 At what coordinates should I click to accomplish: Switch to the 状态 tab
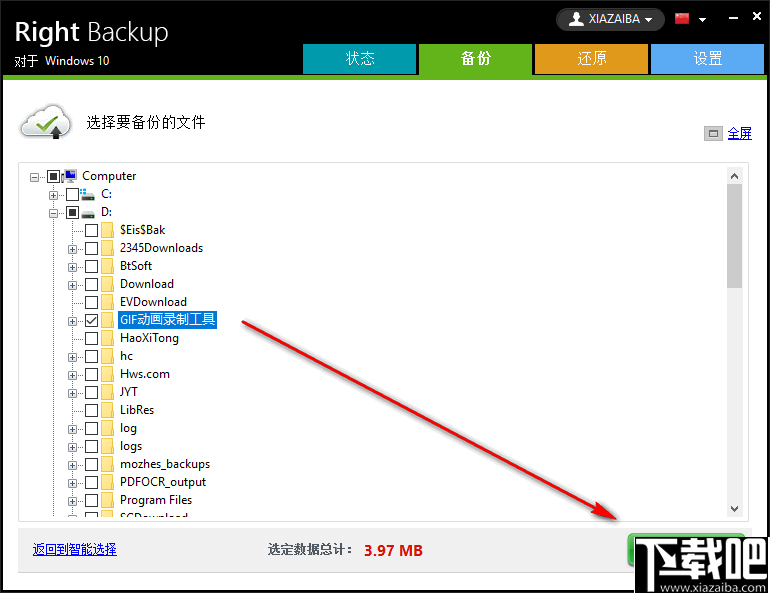pos(359,59)
